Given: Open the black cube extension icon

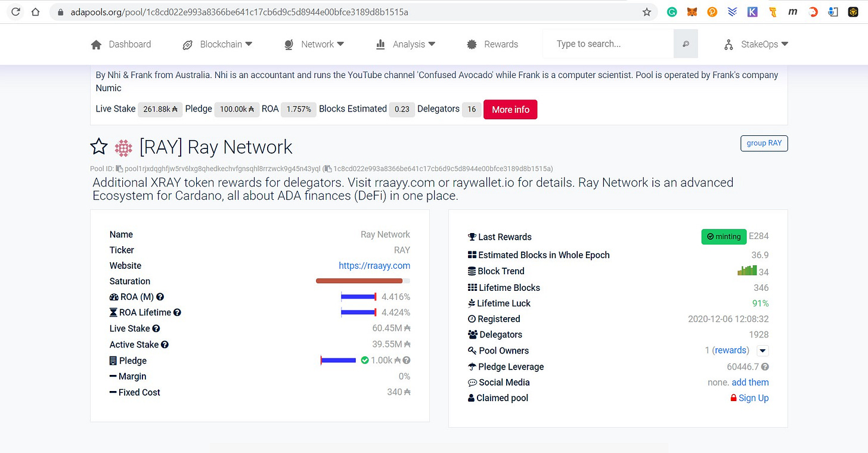Looking at the screenshot, I should [852, 12].
